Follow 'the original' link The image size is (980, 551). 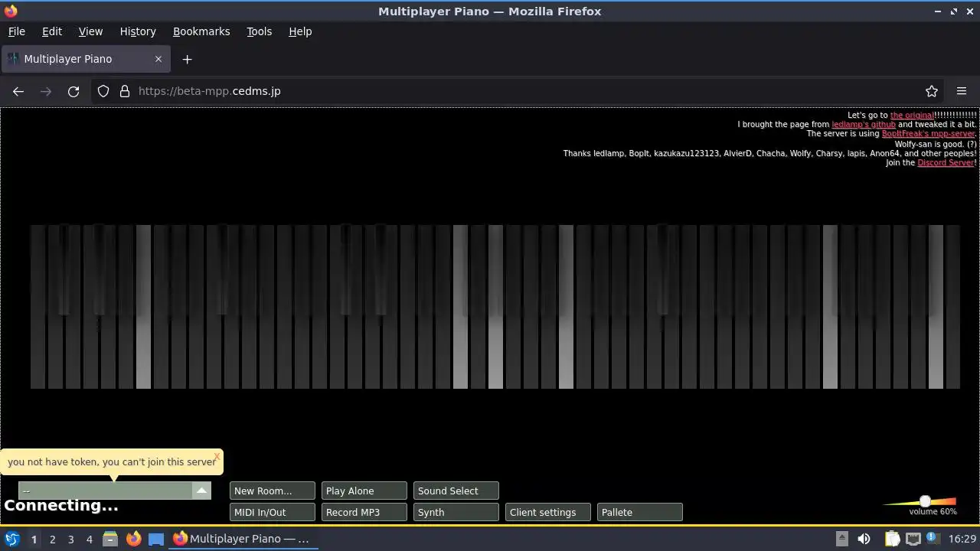point(912,115)
